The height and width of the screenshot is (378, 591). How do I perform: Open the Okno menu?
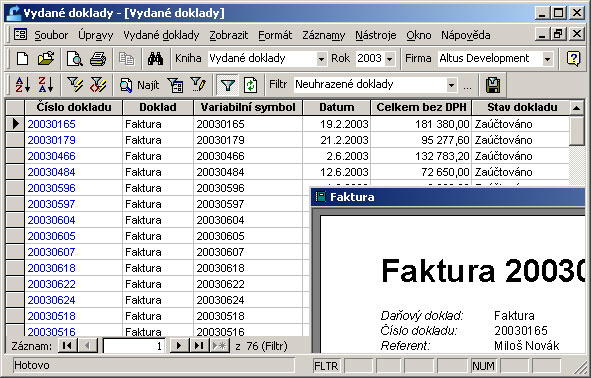click(418, 35)
